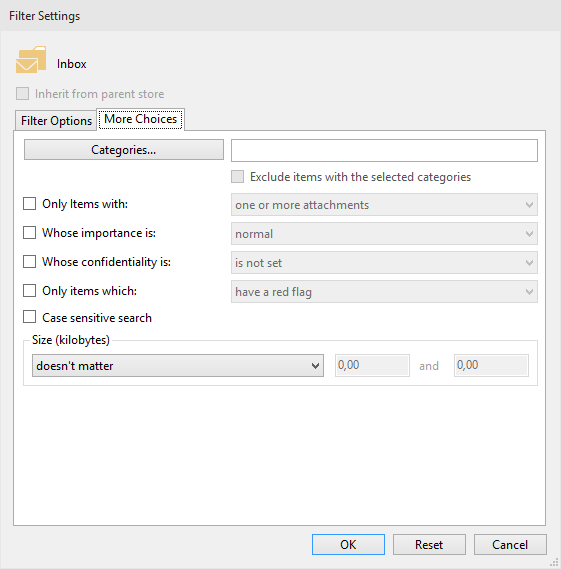Expand the importance normal dropdown
This screenshot has width=561, height=569.
pos(384,234)
